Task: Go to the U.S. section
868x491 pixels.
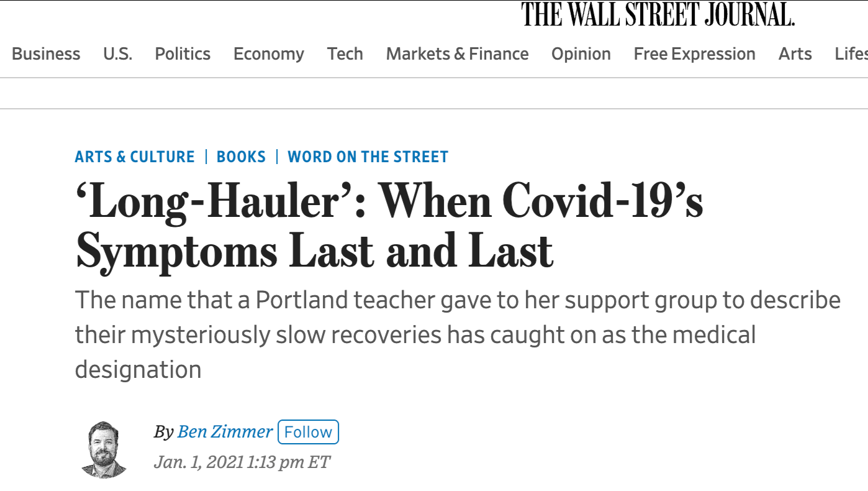Action: pos(117,54)
